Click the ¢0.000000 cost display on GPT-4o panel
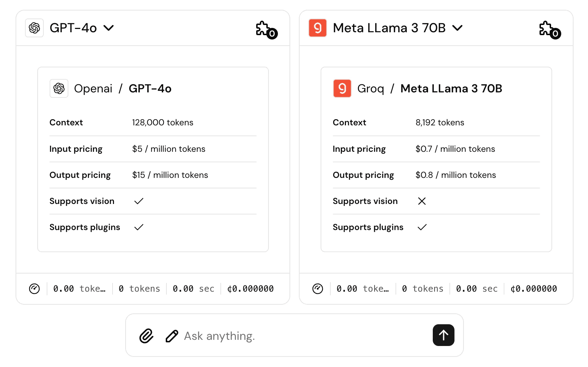588x367 pixels. [250, 289]
